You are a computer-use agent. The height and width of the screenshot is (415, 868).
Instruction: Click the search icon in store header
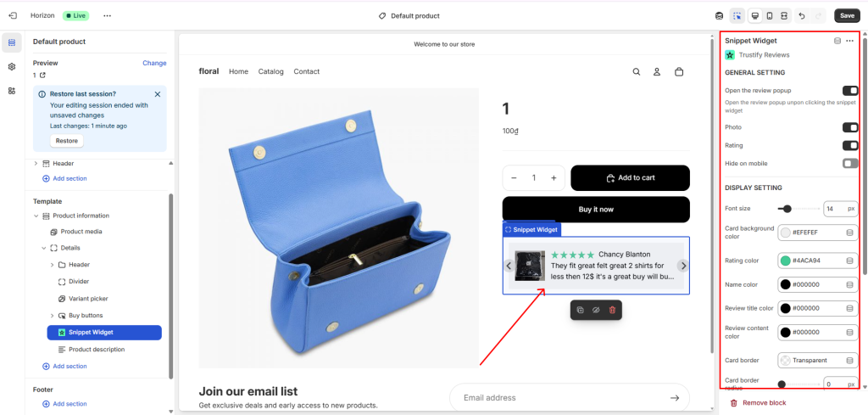click(637, 72)
